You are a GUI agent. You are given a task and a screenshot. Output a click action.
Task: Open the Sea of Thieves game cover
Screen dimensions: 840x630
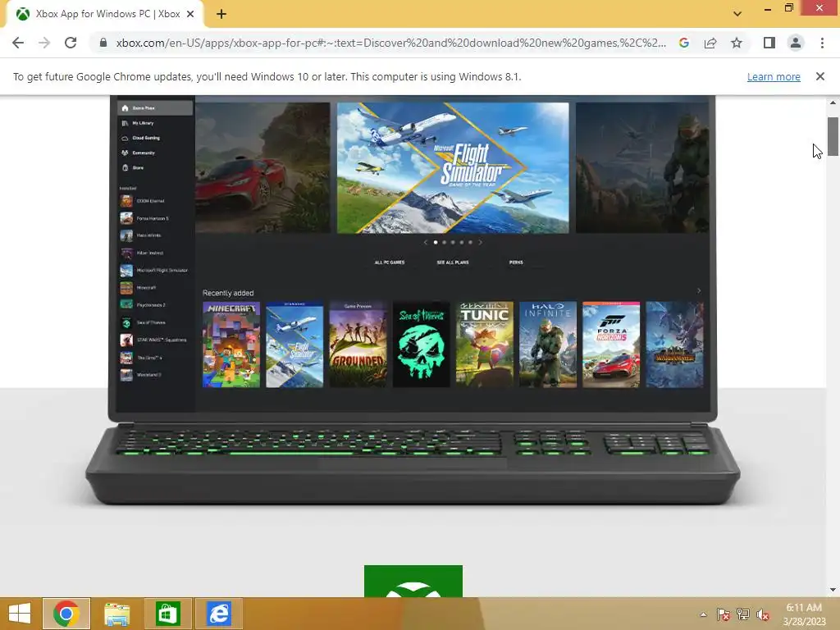pos(421,345)
